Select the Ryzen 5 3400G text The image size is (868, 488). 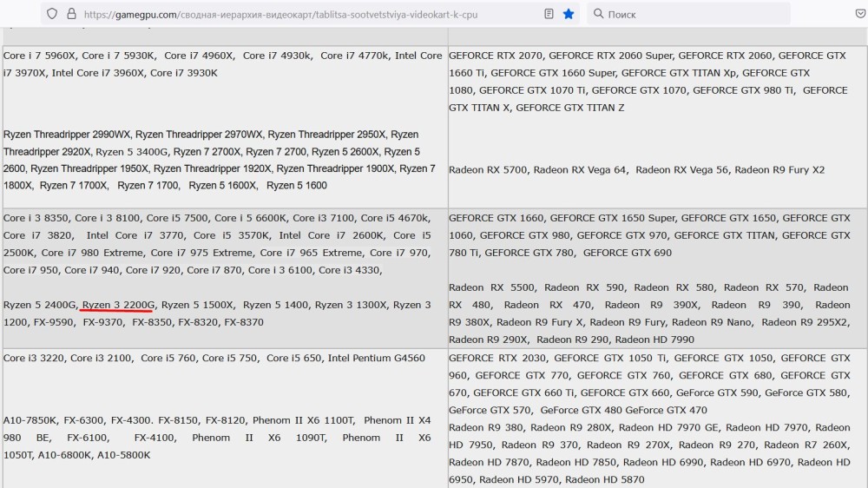[131, 151]
